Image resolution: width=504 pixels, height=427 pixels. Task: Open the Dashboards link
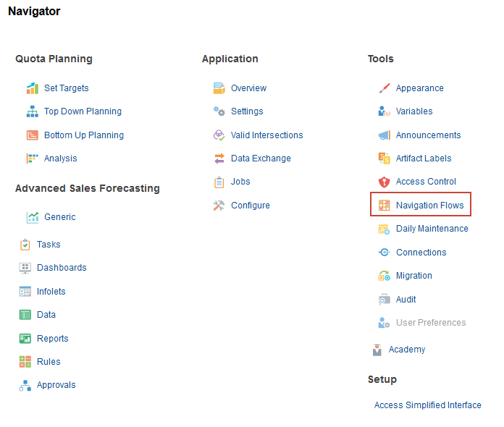(x=62, y=268)
